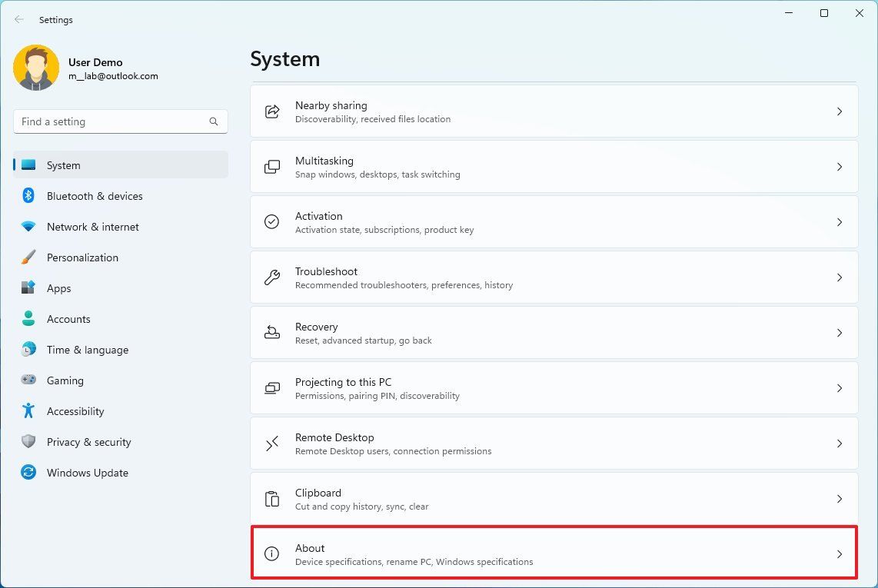The image size is (878, 588).
Task: Open the Accounts settings page
Action: click(x=68, y=319)
